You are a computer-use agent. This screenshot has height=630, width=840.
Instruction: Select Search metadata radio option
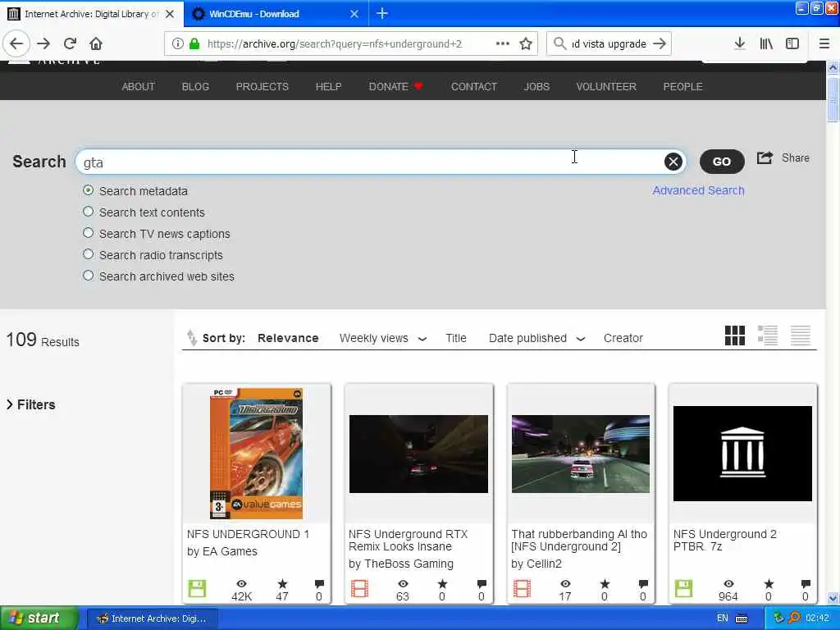89,190
